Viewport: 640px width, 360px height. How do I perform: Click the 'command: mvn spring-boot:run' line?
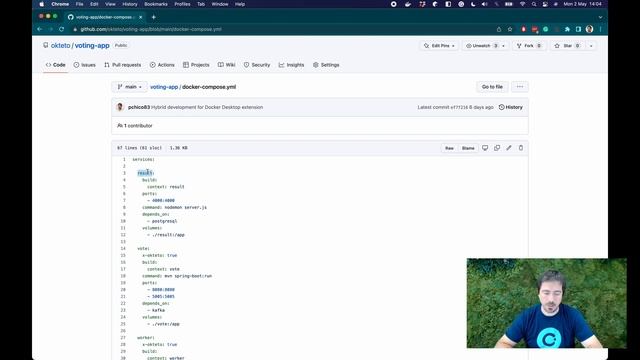pos(177,276)
